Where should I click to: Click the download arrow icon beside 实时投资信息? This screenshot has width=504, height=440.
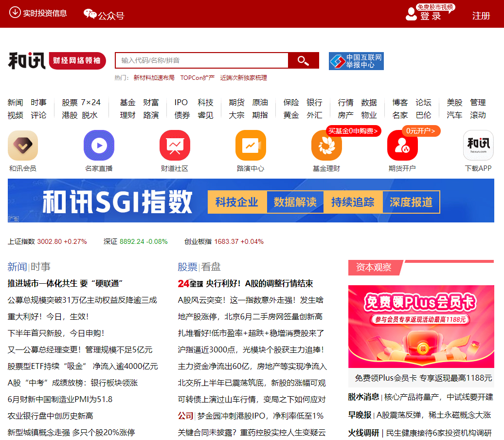15,13
